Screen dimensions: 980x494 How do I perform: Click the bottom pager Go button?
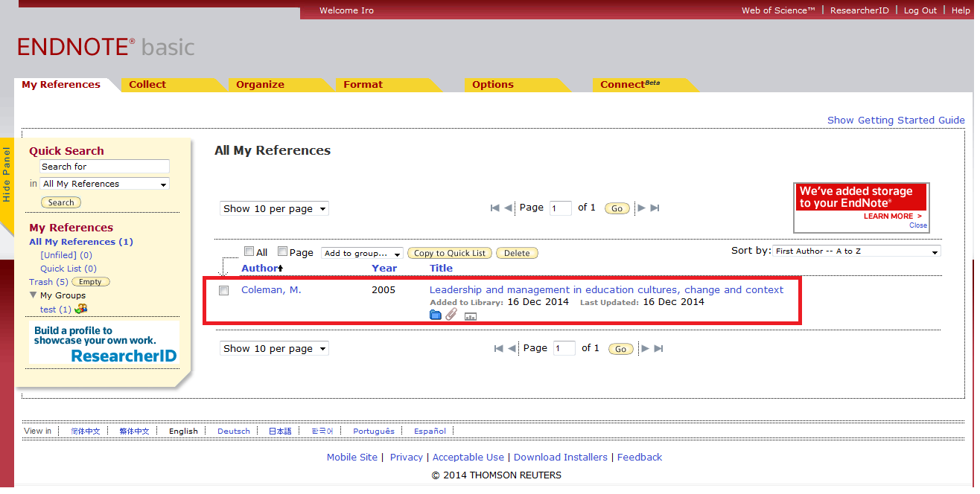[x=620, y=349]
